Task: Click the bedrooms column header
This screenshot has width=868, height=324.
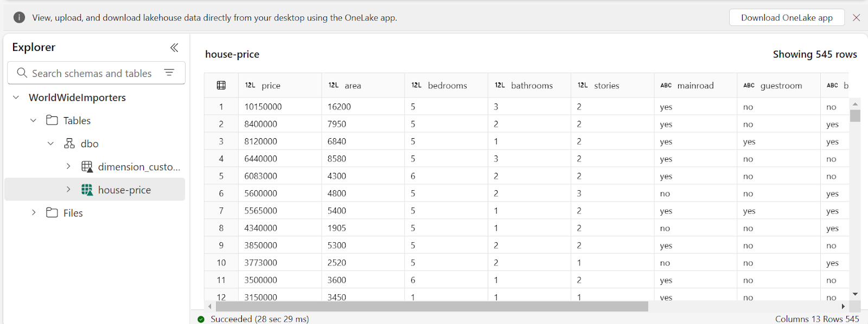Action: click(x=446, y=85)
